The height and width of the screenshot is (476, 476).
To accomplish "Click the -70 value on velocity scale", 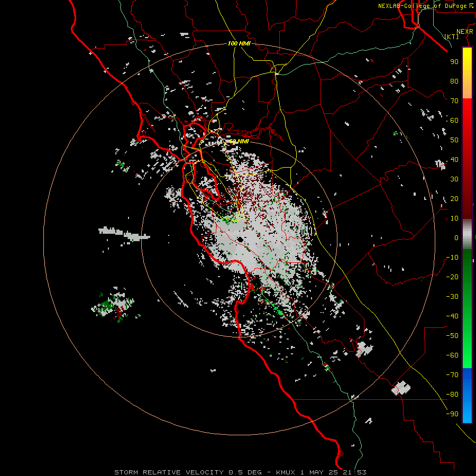I will tap(452, 375).
